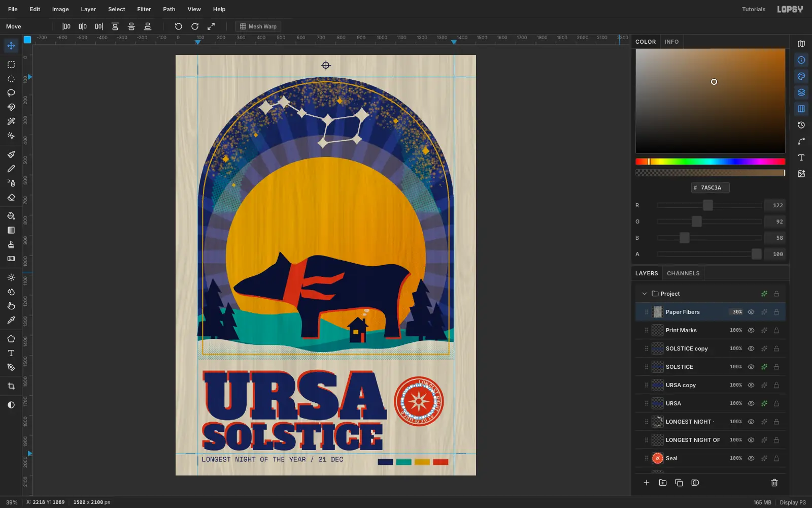Open the Filter menu
The width and height of the screenshot is (812, 508).
(x=144, y=9)
